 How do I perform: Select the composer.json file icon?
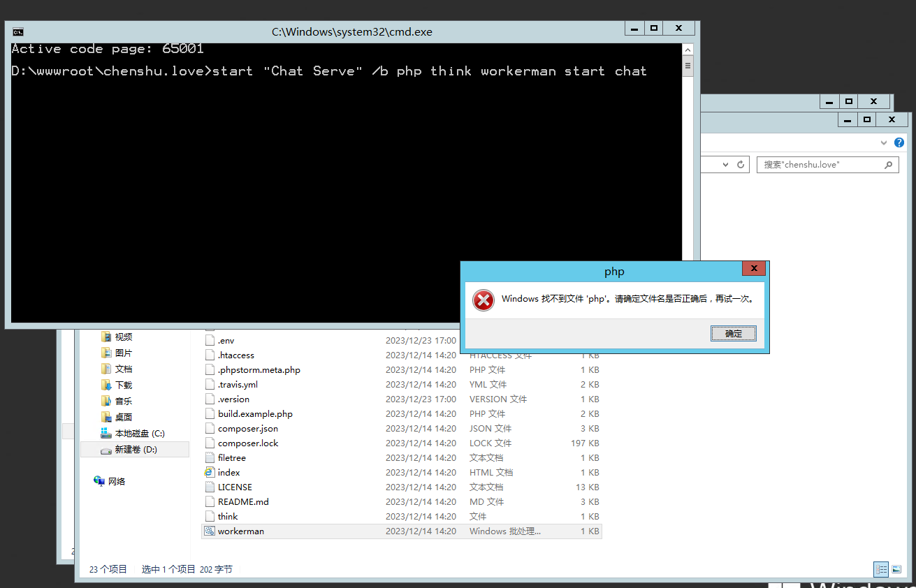(x=210, y=429)
